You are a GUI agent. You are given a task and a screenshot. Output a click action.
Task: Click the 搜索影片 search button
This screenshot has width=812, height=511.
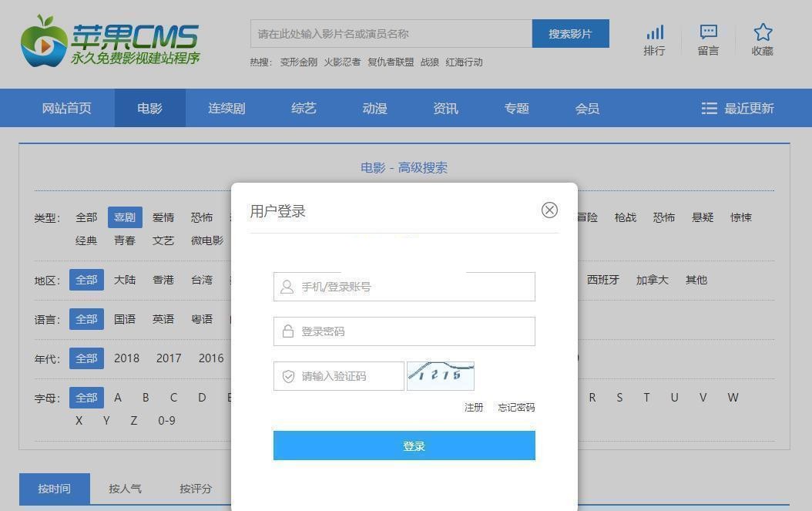click(x=570, y=33)
